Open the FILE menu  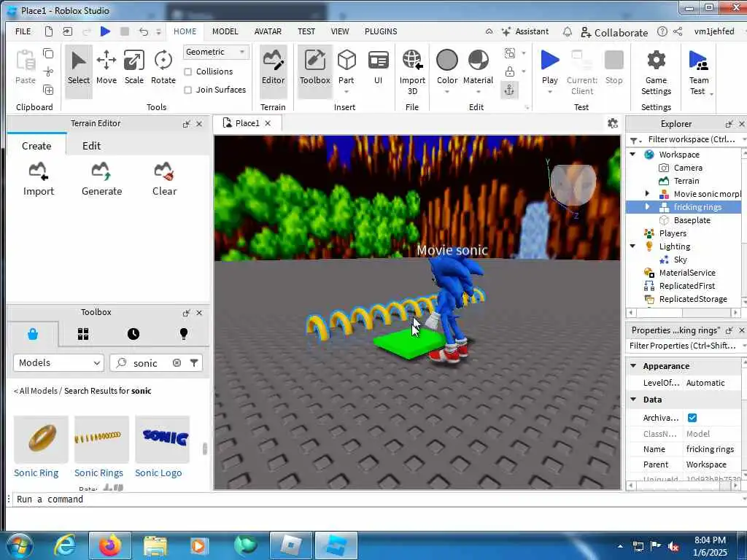pyautogui.click(x=23, y=31)
